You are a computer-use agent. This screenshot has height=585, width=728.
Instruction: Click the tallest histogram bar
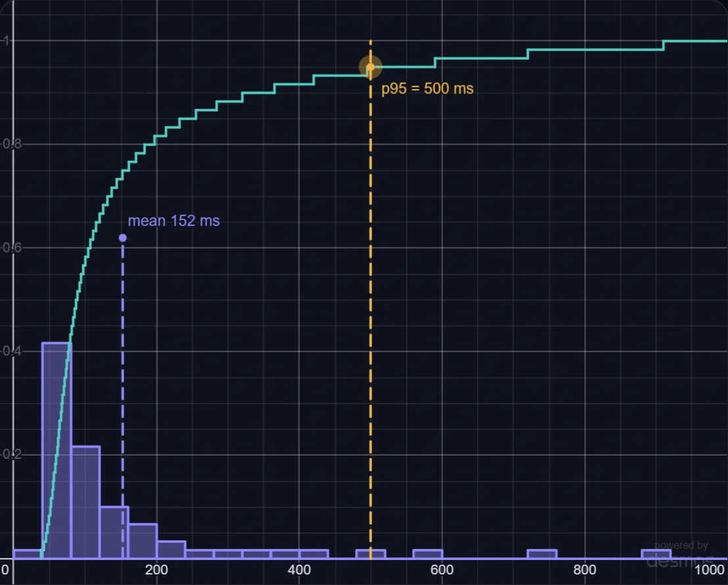coord(56,450)
